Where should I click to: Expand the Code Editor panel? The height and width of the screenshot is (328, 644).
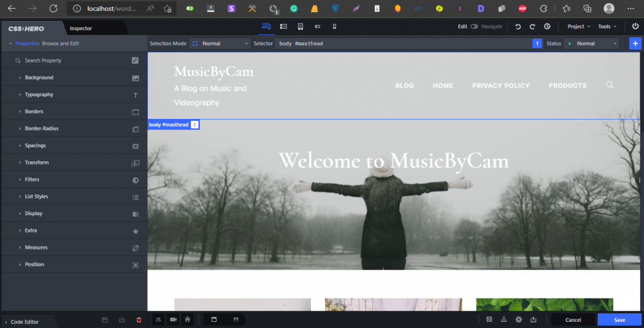click(25, 321)
